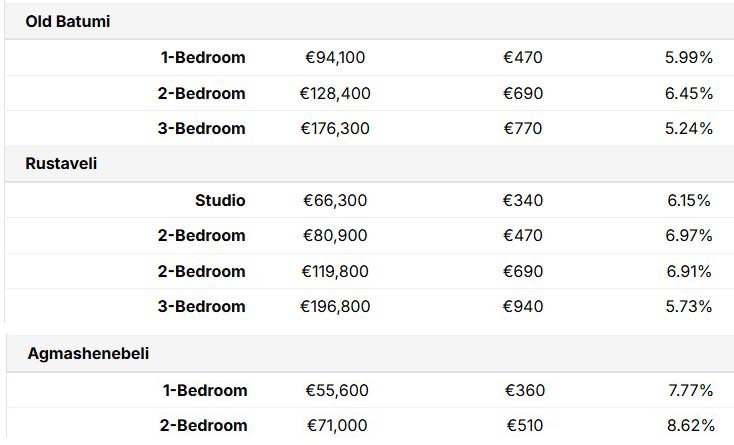The image size is (734, 445).
Task: Select the Old Batumi 3-Bedroom row label
Action: point(202,128)
